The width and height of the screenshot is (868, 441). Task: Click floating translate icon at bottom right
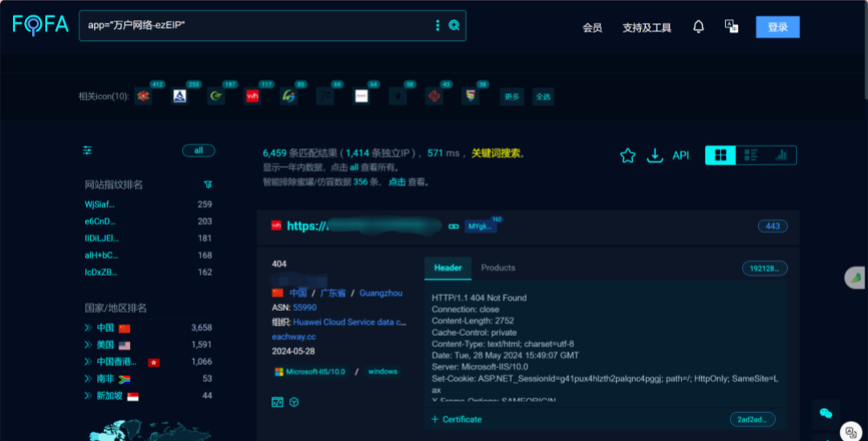click(x=851, y=431)
